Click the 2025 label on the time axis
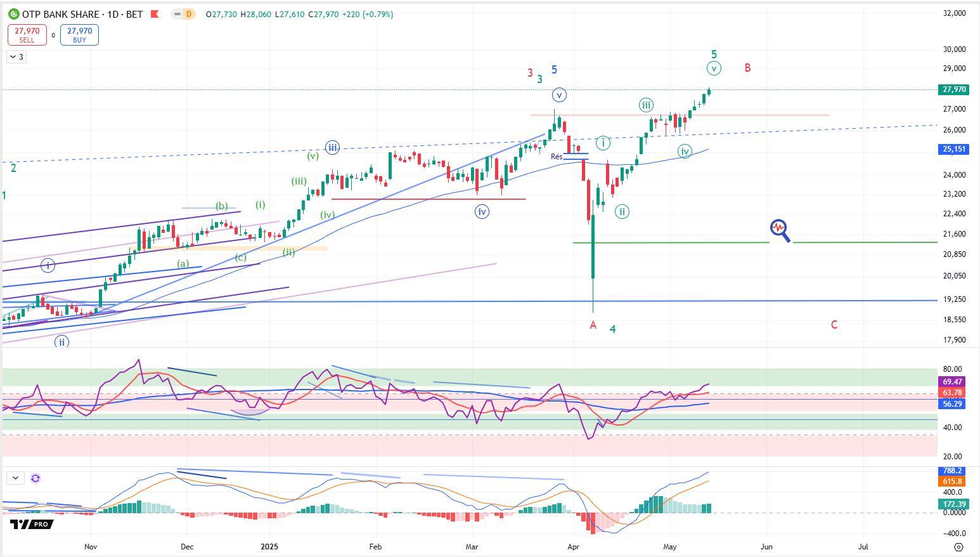 pos(269,546)
